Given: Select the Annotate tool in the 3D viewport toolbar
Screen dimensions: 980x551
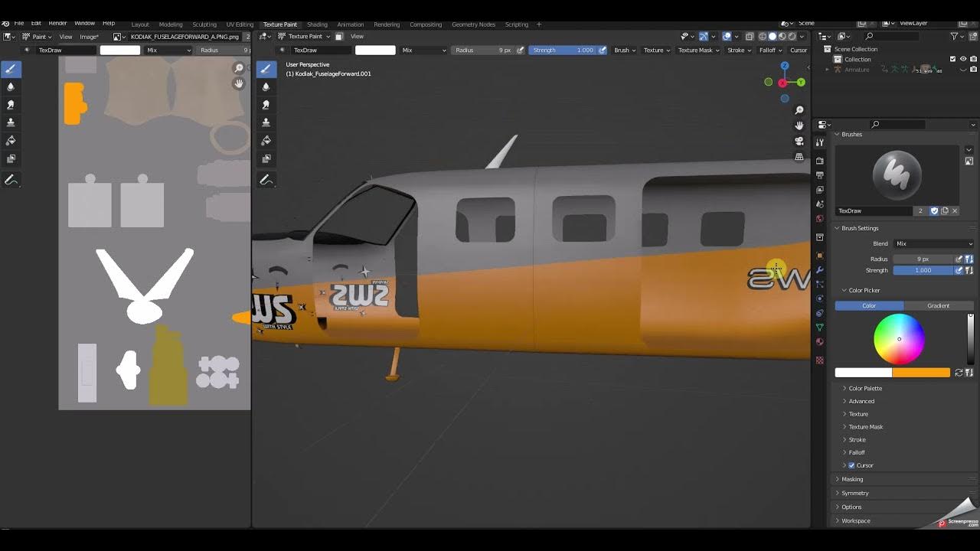Looking at the screenshot, I should [266, 181].
